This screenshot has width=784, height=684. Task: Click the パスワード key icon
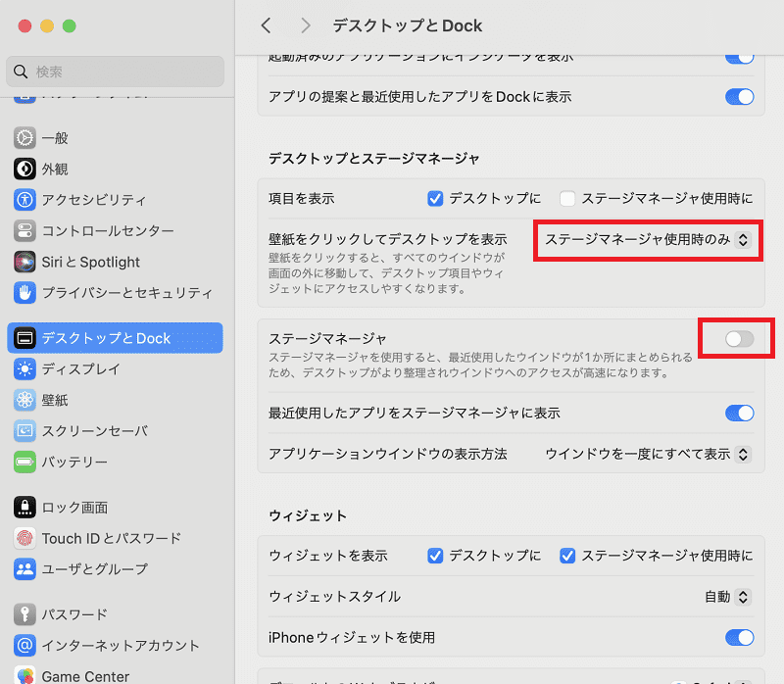pyautogui.click(x=24, y=614)
